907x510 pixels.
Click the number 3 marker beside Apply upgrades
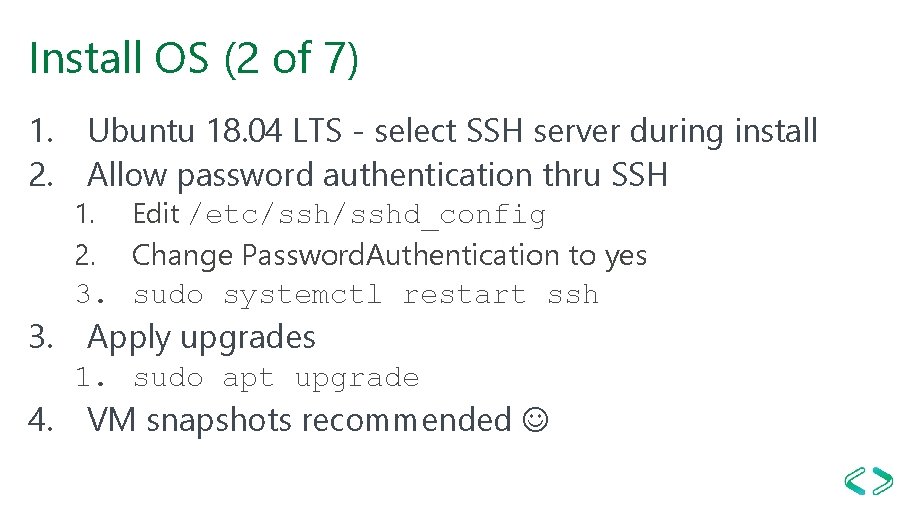[x=40, y=337]
